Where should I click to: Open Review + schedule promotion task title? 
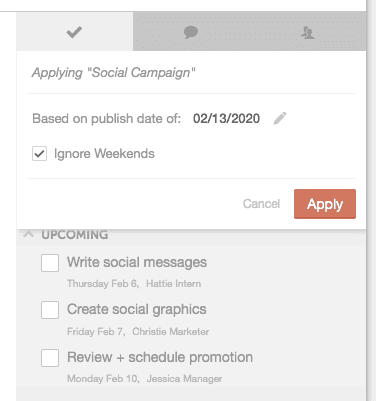tap(160, 357)
